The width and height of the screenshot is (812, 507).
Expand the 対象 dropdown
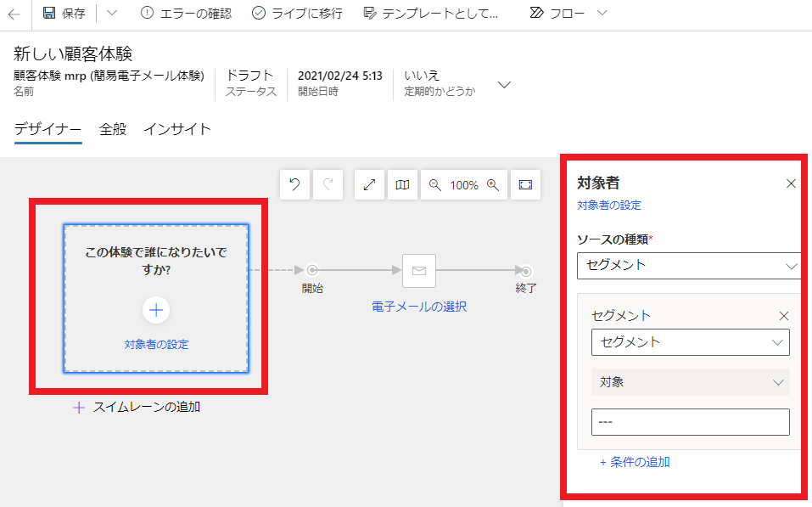tap(690, 382)
